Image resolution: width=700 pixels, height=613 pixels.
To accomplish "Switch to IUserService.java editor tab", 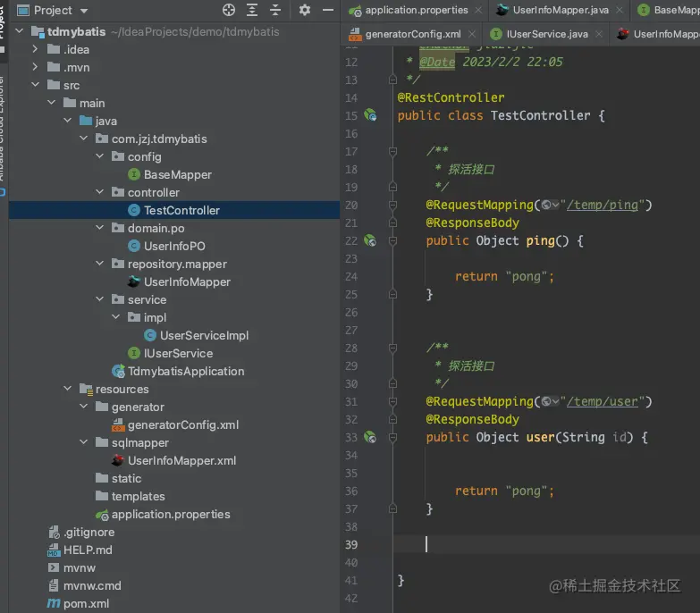I will click(x=547, y=34).
